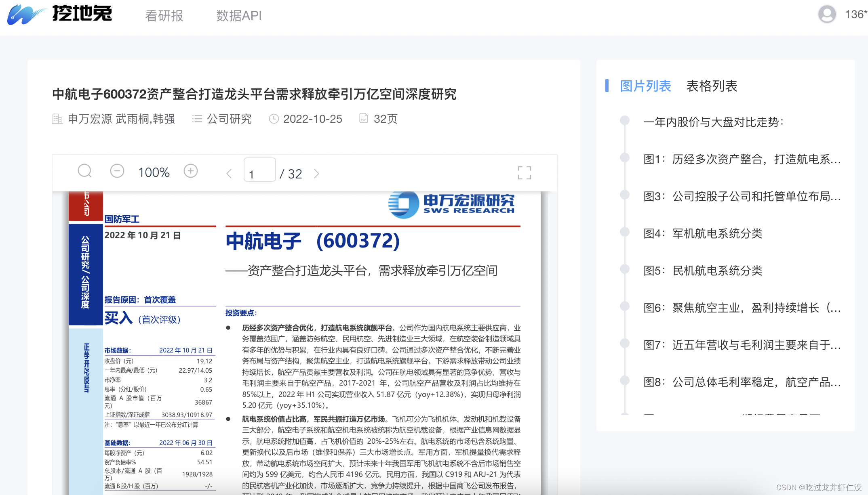Select 图8：公司总体毛利率稳定 item
Image resolution: width=868 pixels, height=495 pixels.
[742, 382]
